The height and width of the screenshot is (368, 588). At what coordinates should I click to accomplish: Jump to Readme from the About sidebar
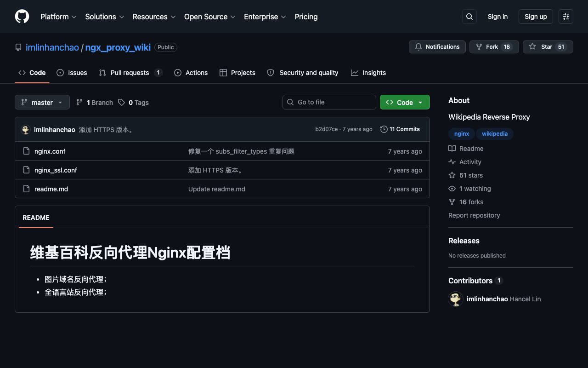click(x=466, y=149)
